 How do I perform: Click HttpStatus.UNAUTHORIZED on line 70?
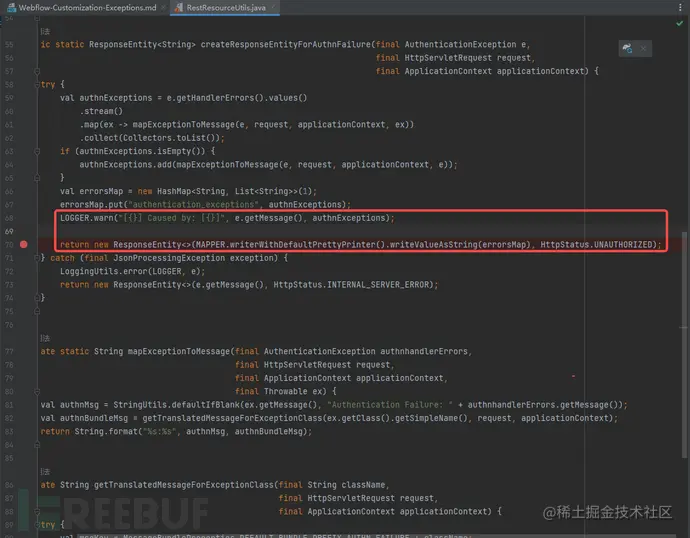(596, 245)
